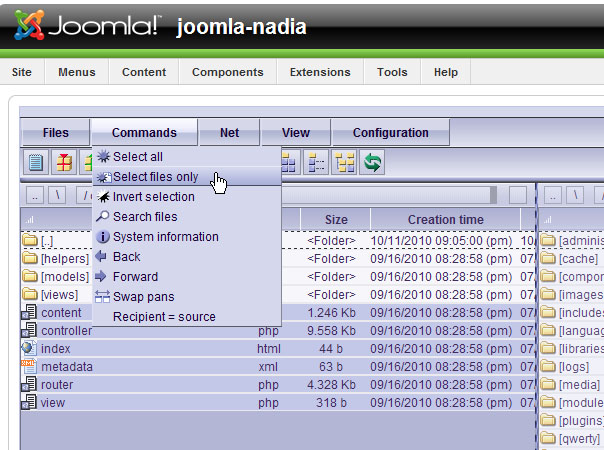Image resolution: width=604 pixels, height=450 pixels.
Task: Choose Select all from Commands menu
Action: [x=187, y=156]
